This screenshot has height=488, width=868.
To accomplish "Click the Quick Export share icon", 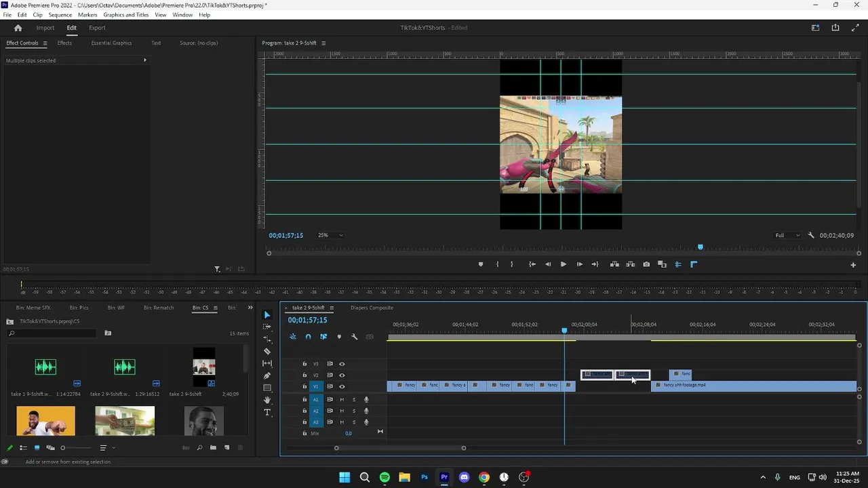I will click(835, 28).
